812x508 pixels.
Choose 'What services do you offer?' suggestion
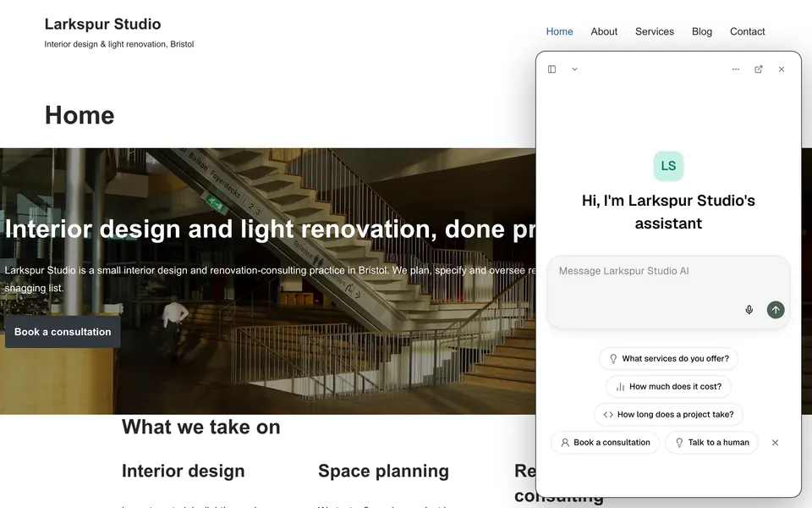[668, 359]
